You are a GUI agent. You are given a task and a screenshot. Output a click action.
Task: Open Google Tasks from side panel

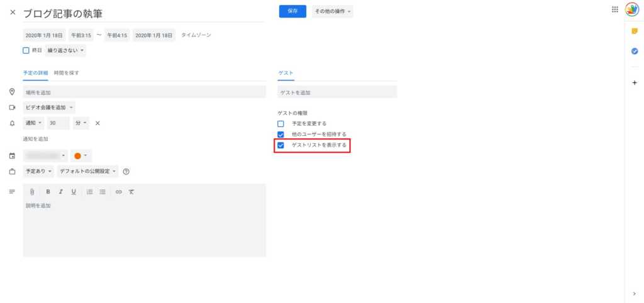(635, 52)
